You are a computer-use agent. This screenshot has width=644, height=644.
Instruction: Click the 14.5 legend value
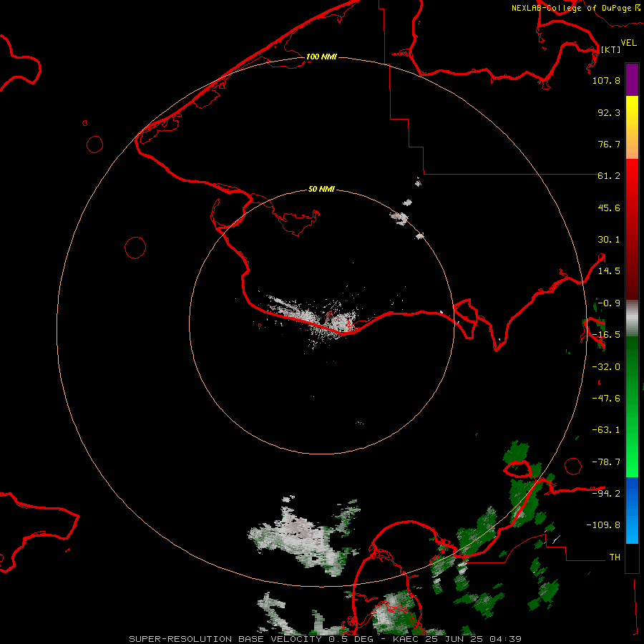click(609, 271)
